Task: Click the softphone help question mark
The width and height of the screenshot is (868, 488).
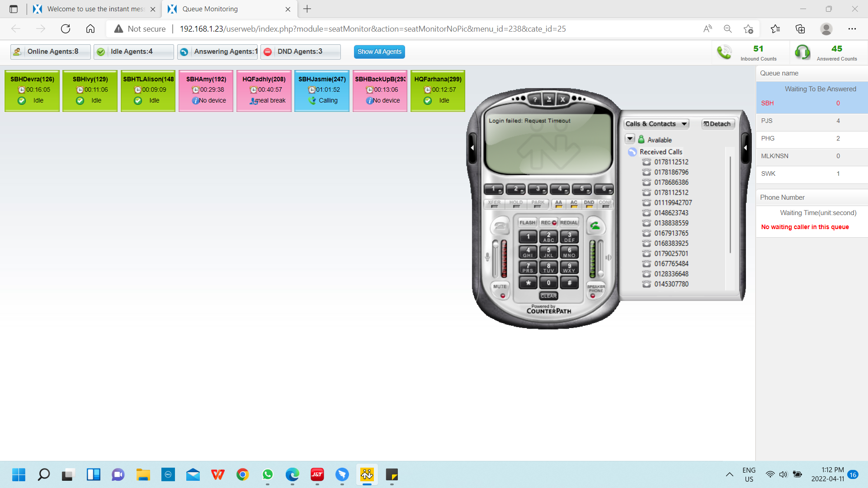Action: (535, 99)
